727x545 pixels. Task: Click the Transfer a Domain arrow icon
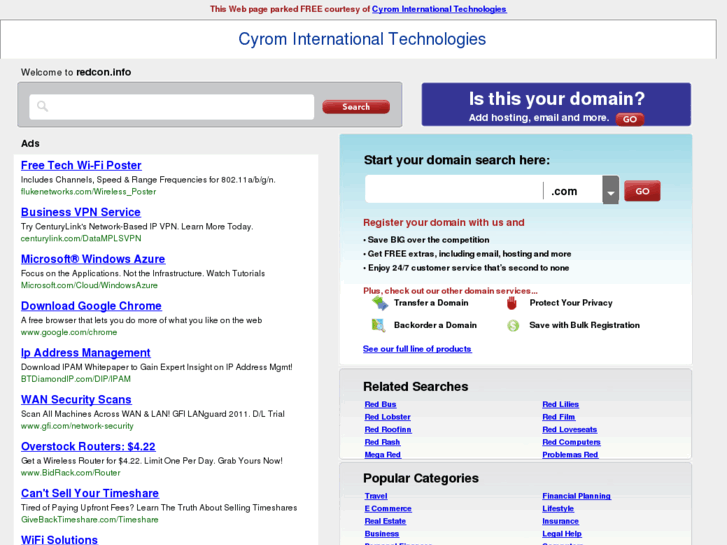[380, 303]
